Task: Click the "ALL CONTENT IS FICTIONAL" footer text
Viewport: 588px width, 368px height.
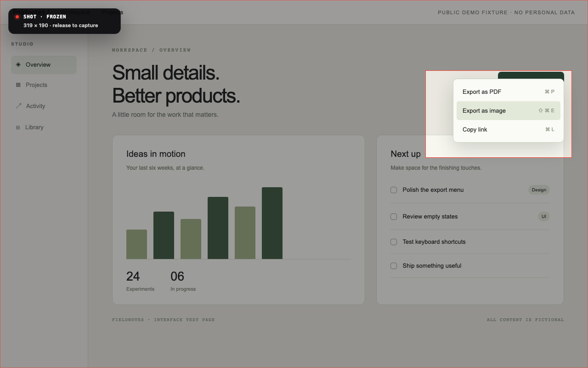Action: click(526, 320)
